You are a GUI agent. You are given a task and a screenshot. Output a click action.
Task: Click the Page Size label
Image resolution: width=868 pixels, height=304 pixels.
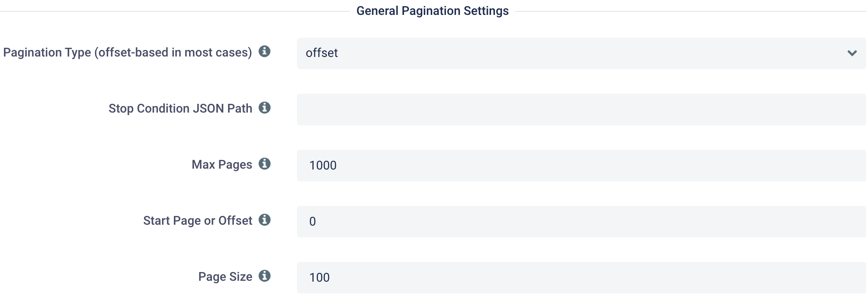(225, 277)
